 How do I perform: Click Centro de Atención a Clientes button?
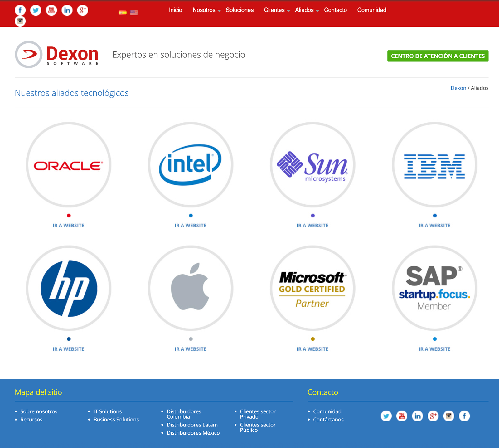pyautogui.click(x=438, y=56)
